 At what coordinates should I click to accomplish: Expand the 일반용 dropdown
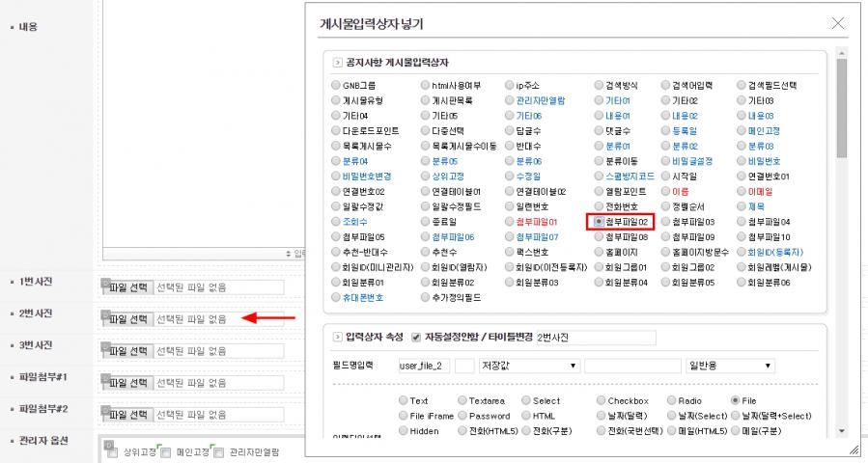coord(729,367)
